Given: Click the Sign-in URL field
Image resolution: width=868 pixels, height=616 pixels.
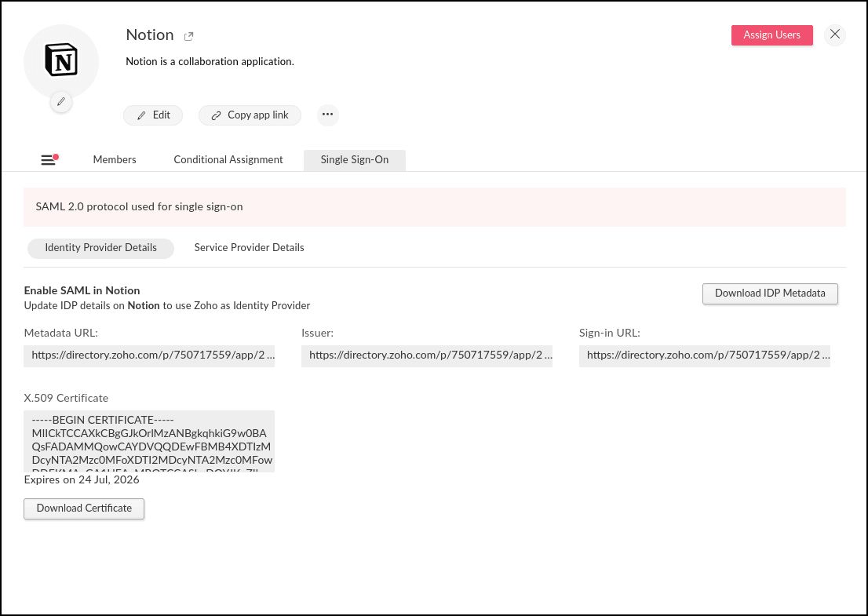Looking at the screenshot, I should 704,356.
